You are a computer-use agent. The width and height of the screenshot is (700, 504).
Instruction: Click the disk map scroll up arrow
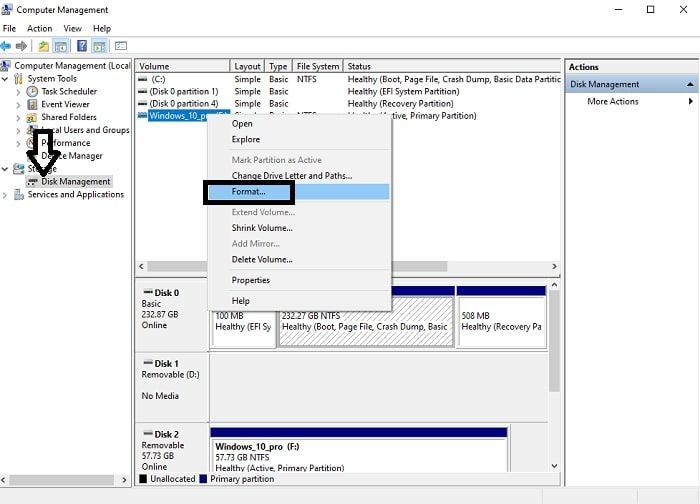[x=554, y=284]
